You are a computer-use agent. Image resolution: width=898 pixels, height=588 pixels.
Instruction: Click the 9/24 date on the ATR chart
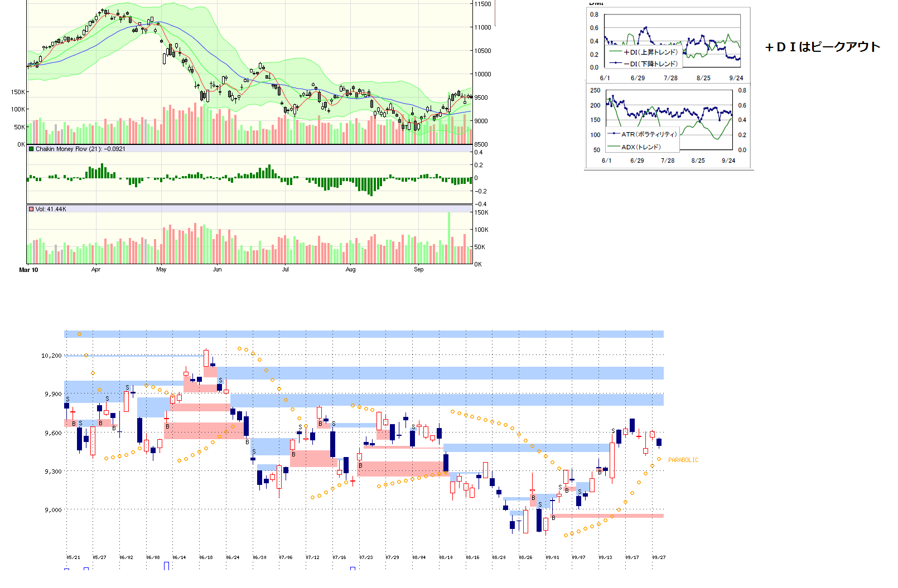click(728, 161)
